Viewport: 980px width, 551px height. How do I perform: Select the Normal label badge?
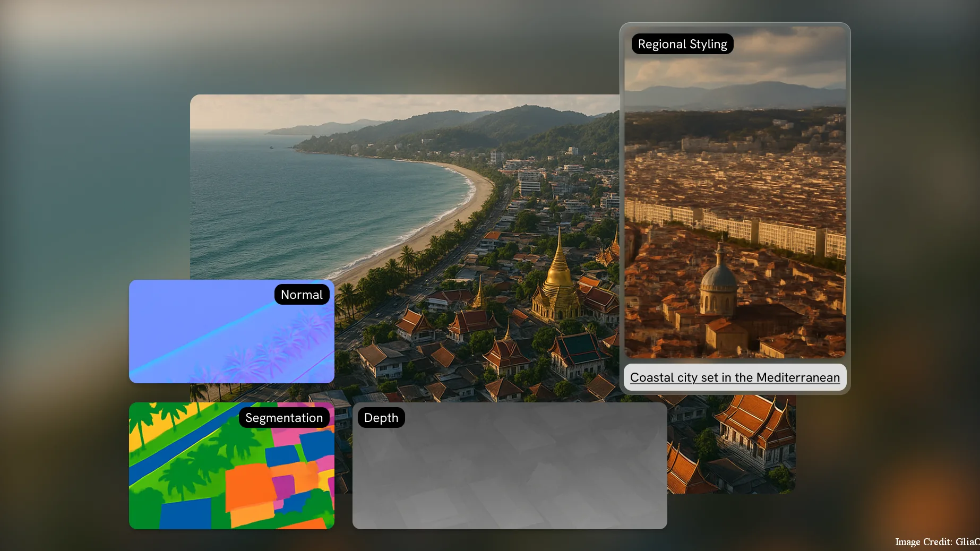(302, 295)
